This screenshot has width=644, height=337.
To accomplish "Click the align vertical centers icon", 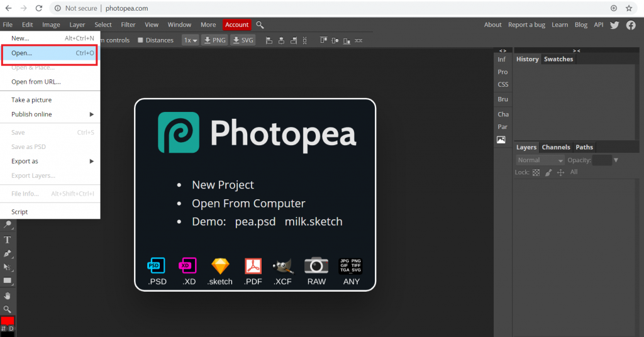I will tap(335, 40).
